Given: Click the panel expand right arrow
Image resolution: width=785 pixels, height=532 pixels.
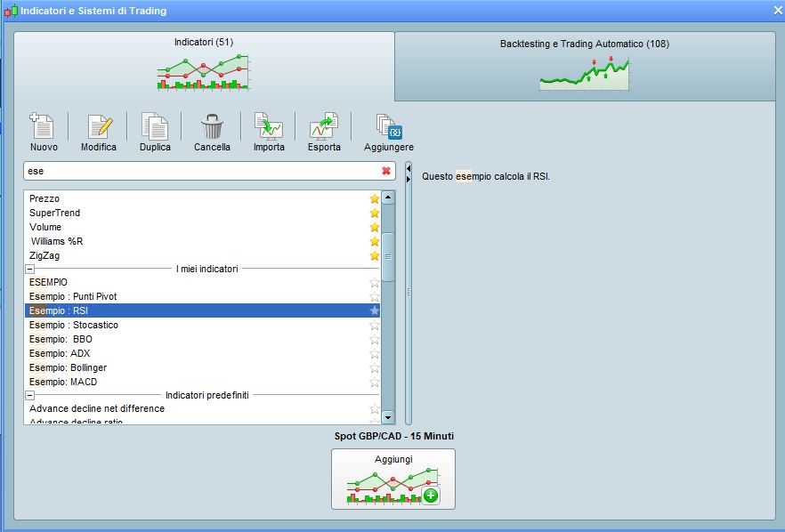Looking at the screenshot, I should [409, 179].
